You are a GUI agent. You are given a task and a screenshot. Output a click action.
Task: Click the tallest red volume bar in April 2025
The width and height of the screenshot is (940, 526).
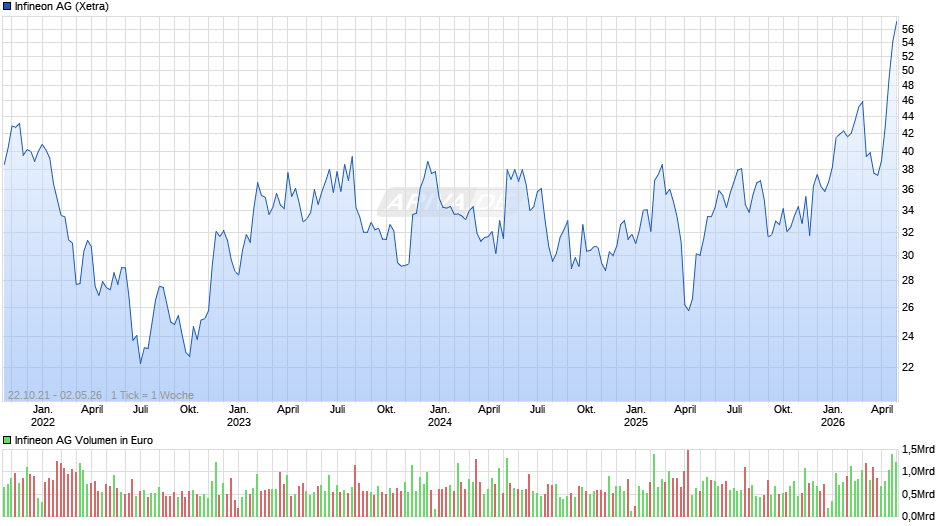click(x=688, y=483)
